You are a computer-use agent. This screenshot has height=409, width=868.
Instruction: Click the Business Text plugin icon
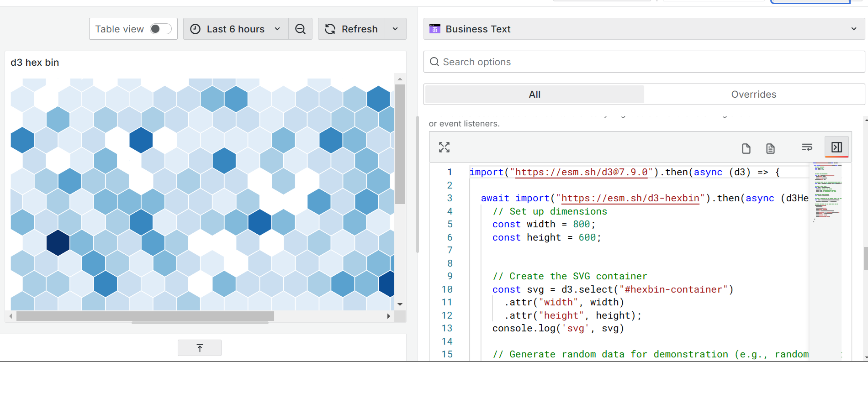coord(435,29)
